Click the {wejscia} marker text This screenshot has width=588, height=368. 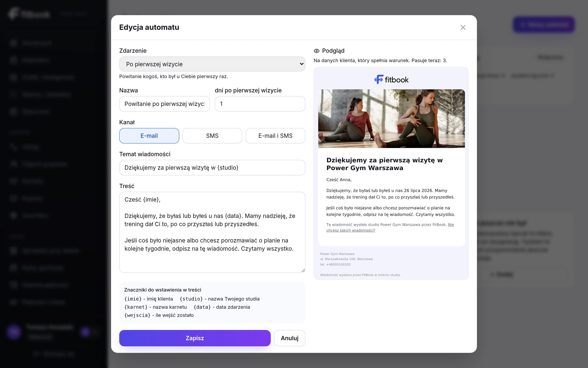(137, 315)
